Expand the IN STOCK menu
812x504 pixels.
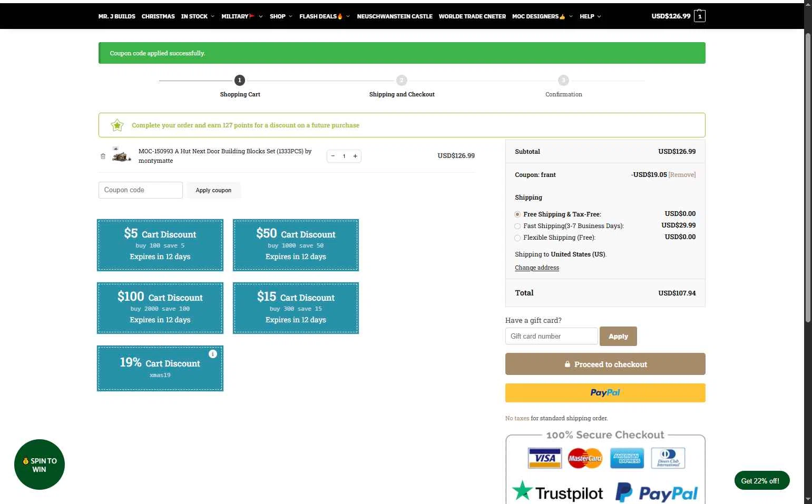click(x=198, y=16)
